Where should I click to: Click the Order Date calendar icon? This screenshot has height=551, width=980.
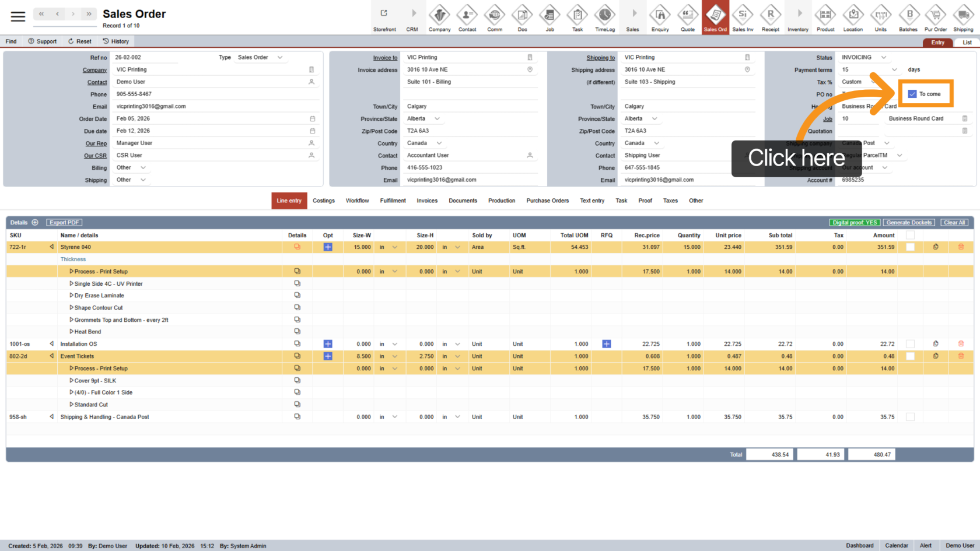[x=312, y=119]
